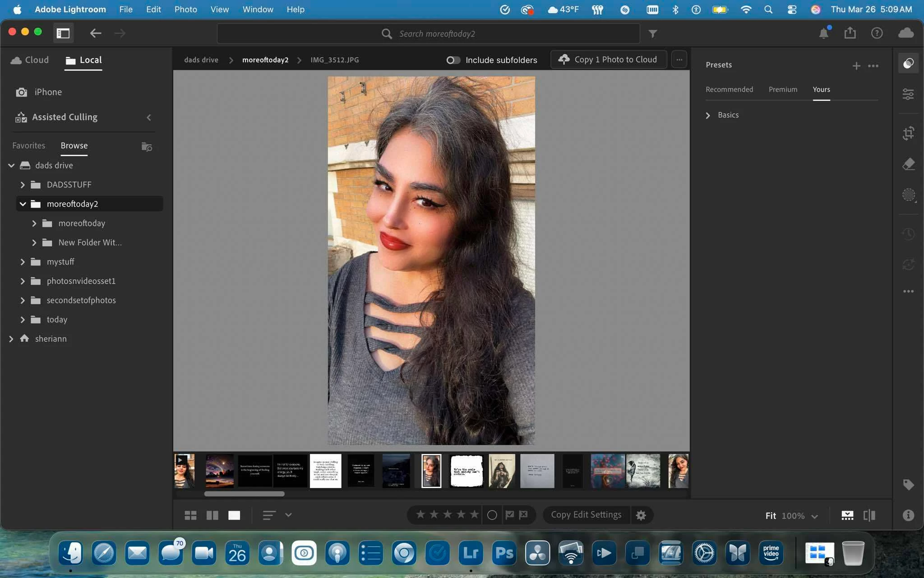The image size is (924, 578).
Task: Select the Crop and Rotate tool
Action: coord(908,133)
